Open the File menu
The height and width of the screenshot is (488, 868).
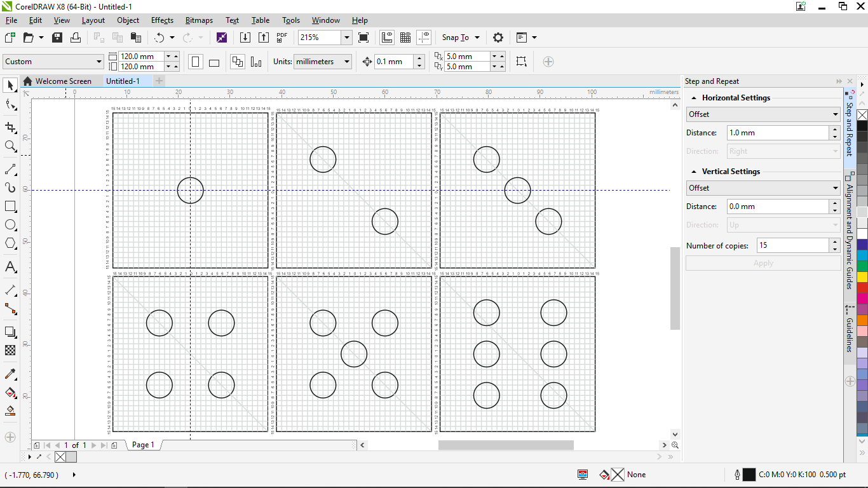(x=11, y=20)
